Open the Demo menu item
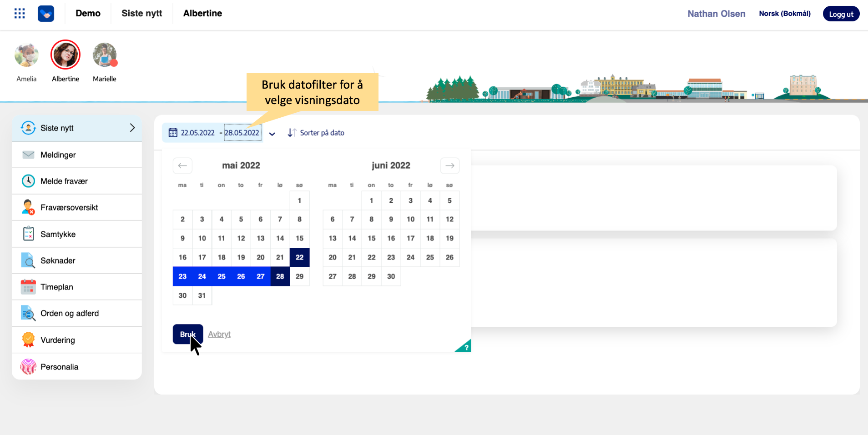 [x=88, y=14]
